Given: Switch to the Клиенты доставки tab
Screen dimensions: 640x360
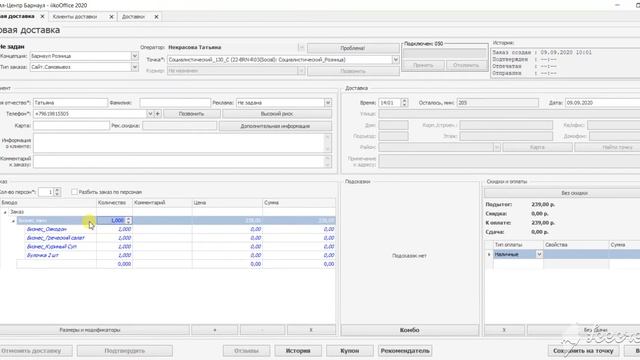Looking at the screenshot, I should pyautogui.click(x=75, y=17).
